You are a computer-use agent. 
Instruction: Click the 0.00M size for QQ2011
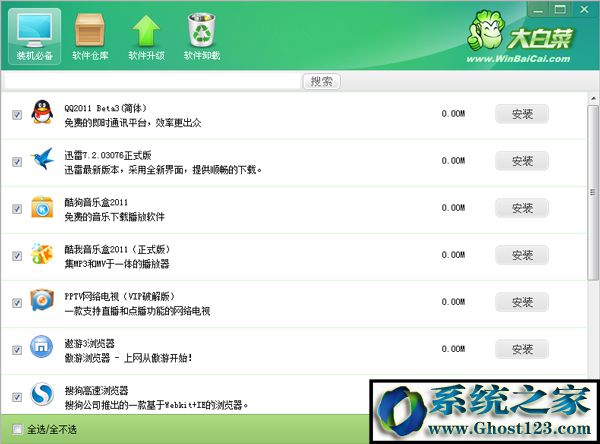coord(453,114)
